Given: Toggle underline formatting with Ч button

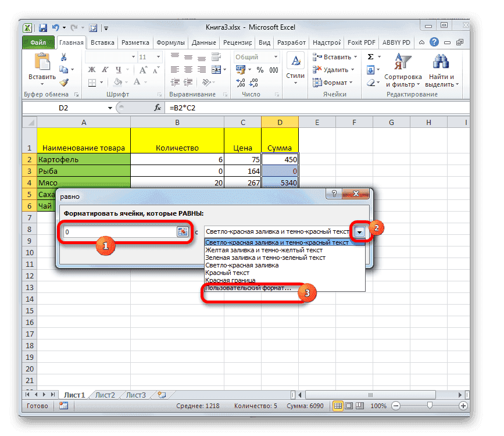Looking at the screenshot, I should [118, 70].
